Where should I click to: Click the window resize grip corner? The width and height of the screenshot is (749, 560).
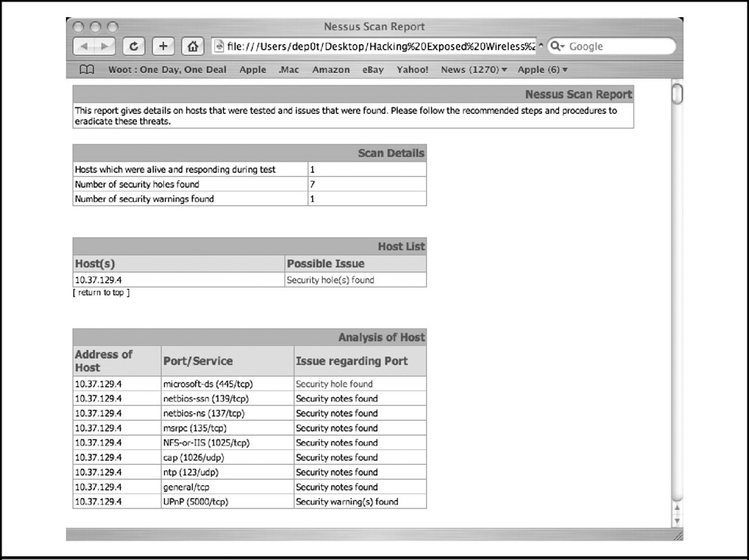(x=678, y=536)
